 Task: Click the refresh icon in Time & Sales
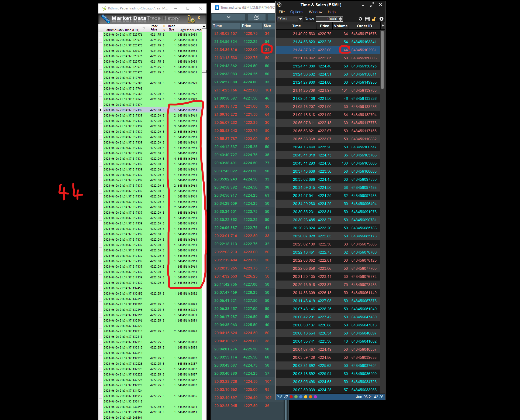click(x=360, y=19)
